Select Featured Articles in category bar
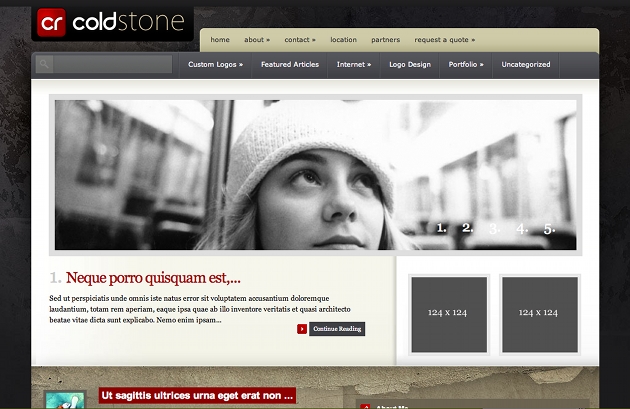630x409 pixels. point(290,65)
